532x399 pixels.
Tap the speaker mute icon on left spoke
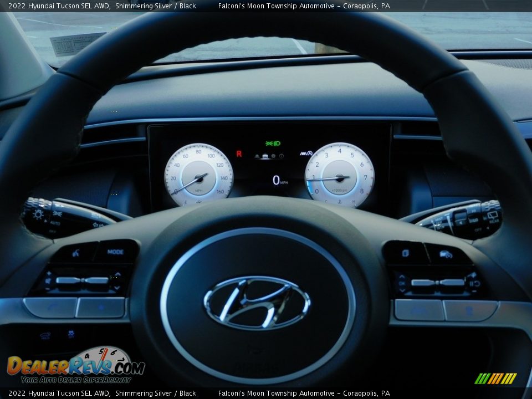point(48,281)
